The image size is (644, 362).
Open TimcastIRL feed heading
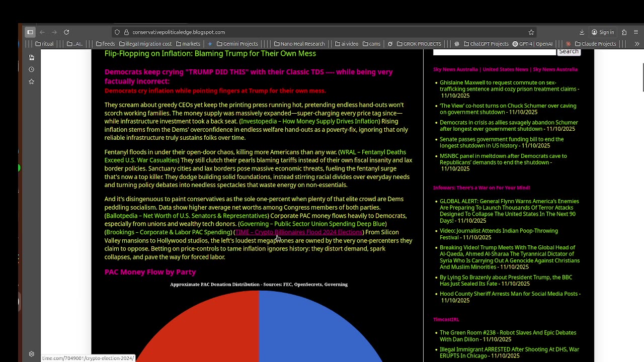446,319
